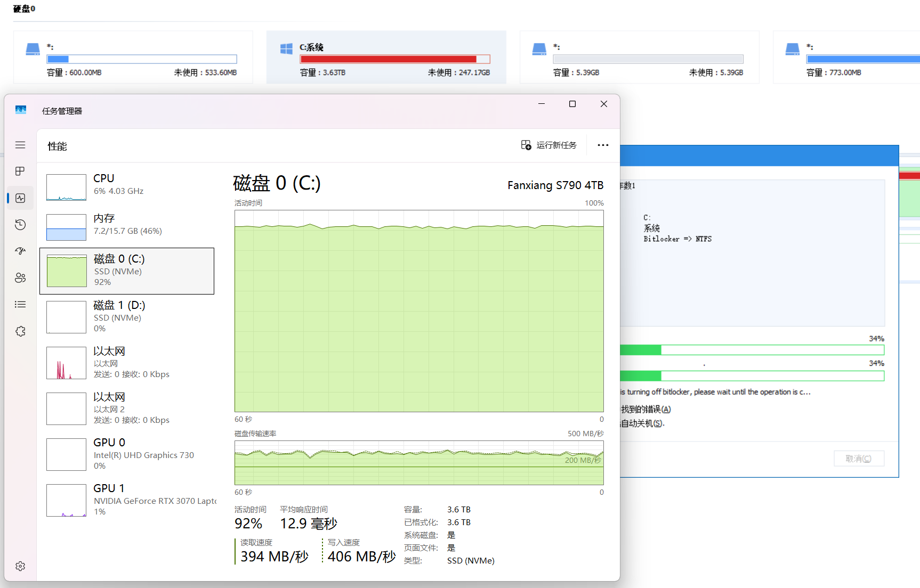Open Task Manager settings gear
The width and height of the screenshot is (920, 588).
tap(20, 566)
